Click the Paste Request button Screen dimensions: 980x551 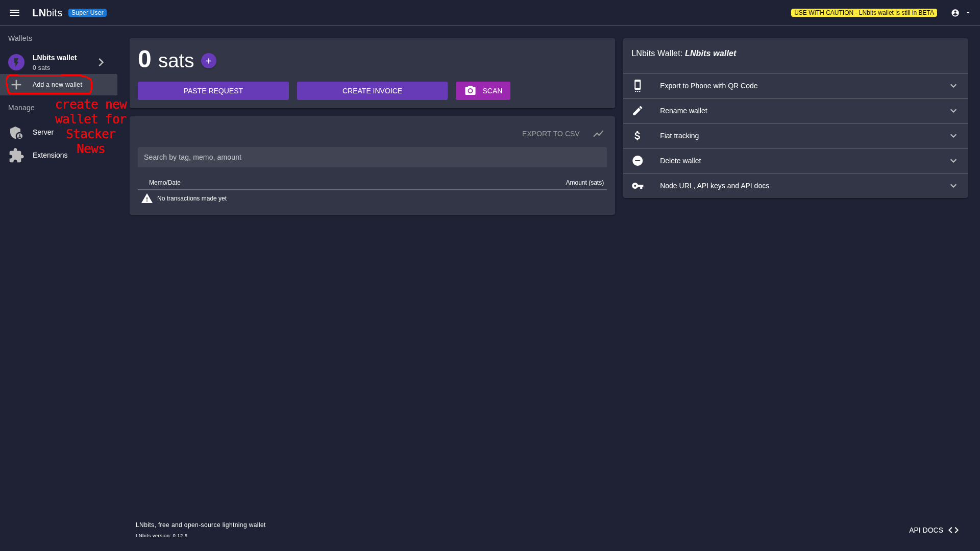(x=213, y=91)
